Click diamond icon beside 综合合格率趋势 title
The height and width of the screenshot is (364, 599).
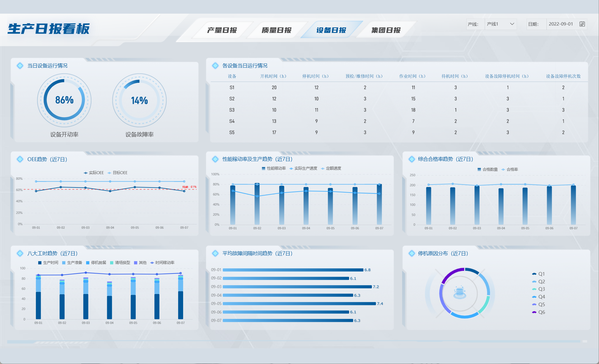[412, 159]
